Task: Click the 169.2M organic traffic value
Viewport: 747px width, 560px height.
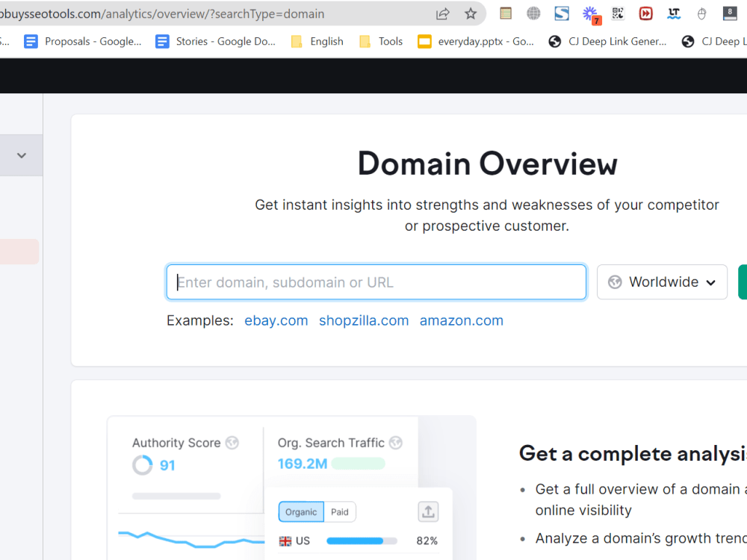Action: [x=303, y=464]
